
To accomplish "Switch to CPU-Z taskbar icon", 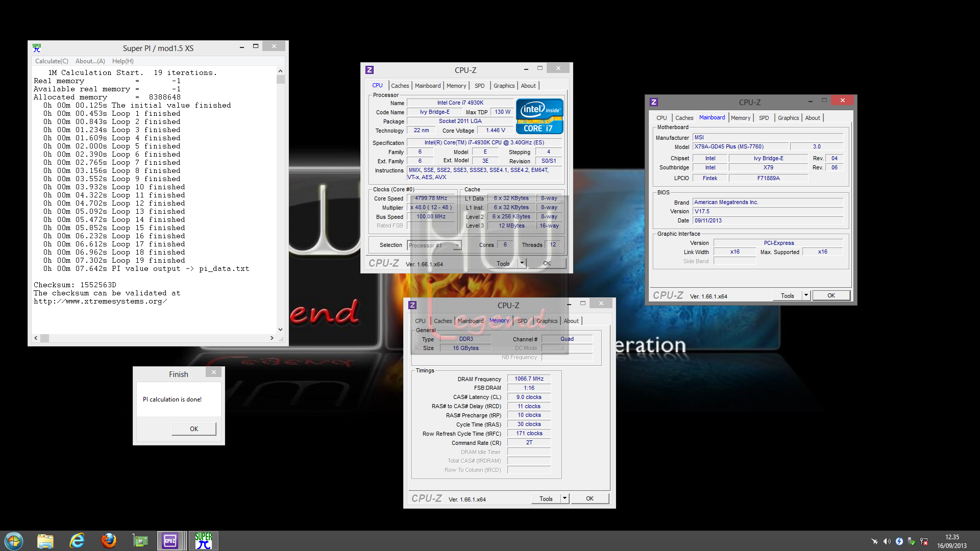I will pos(170,541).
